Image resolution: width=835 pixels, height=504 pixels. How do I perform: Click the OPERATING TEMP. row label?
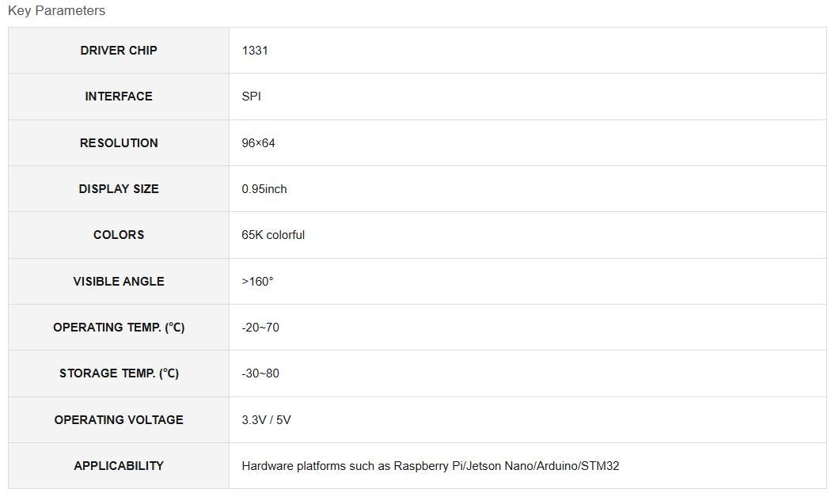pyautogui.click(x=119, y=328)
